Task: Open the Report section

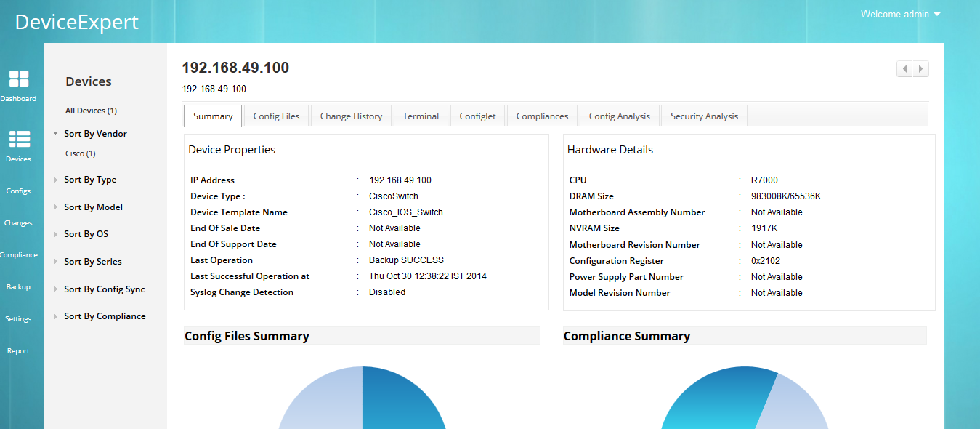Action: pos(18,350)
